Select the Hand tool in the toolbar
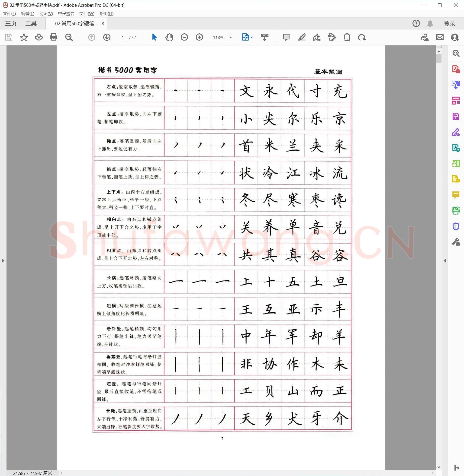This screenshot has width=464, height=476. (169, 37)
